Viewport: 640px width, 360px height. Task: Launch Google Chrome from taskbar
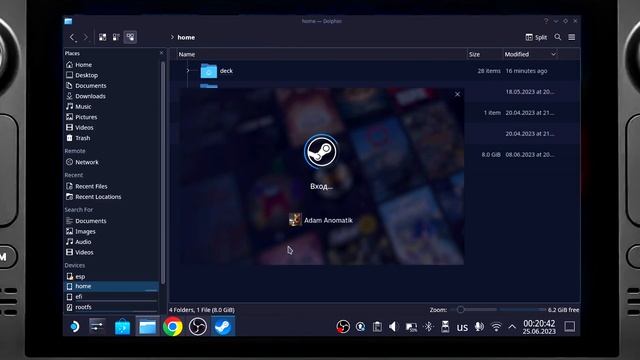[x=173, y=327]
